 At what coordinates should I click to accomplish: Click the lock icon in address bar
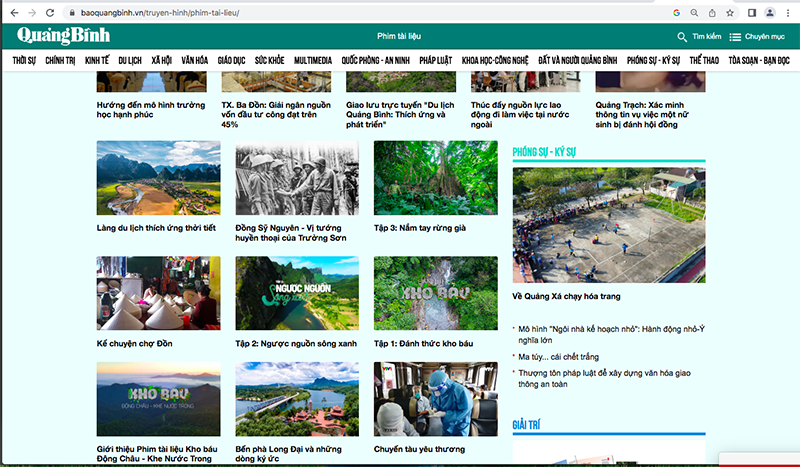point(72,13)
